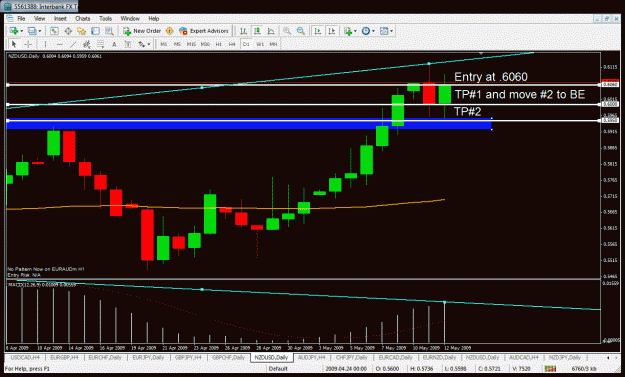Viewport: 625px width, 377px height.
Task: Switch to the MN monthly timeframe
Action: pyautogui.click(x=273, y=44)
